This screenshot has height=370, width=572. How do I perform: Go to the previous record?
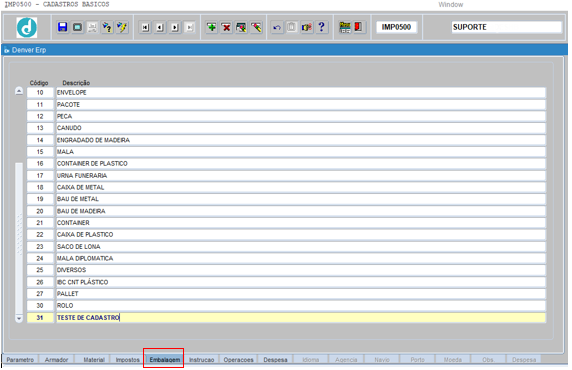160,27
